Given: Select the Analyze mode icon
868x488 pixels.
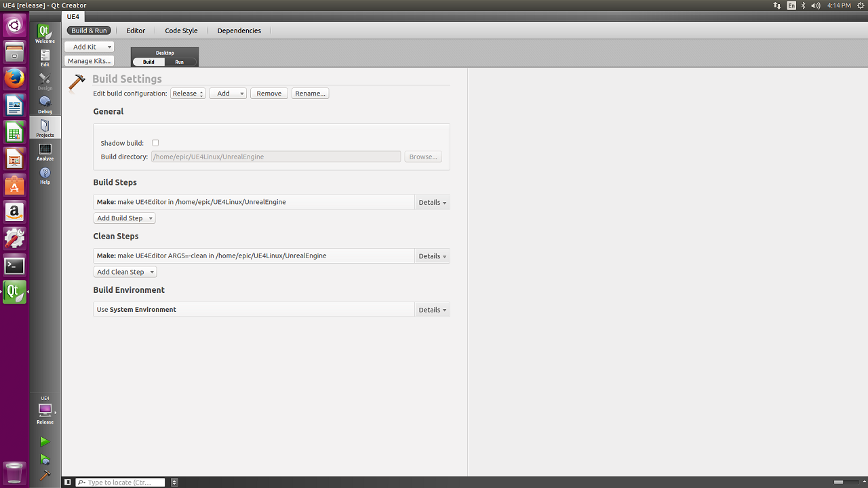Looking at the screenshot, I should [45, 152].
